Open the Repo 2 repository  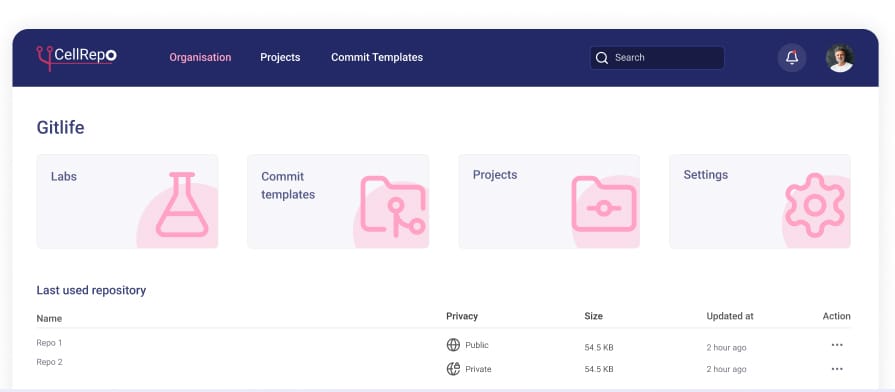coord(50,362)
